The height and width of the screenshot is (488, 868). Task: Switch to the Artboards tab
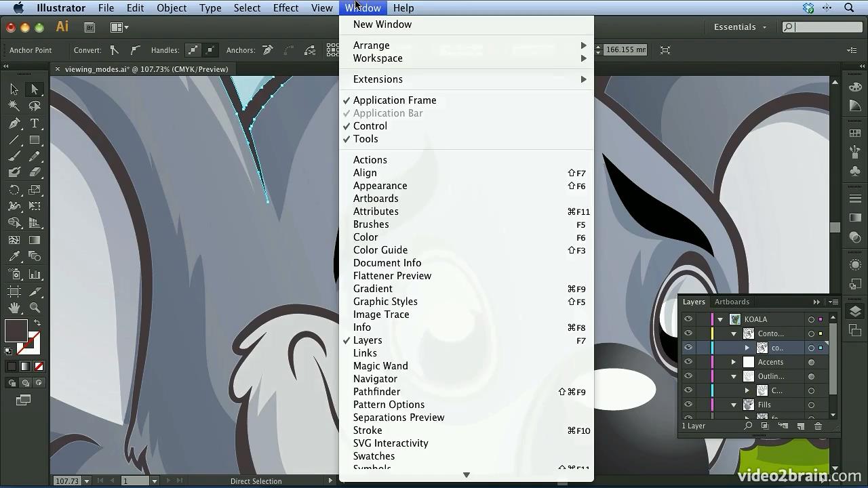[x=732, y=302]
